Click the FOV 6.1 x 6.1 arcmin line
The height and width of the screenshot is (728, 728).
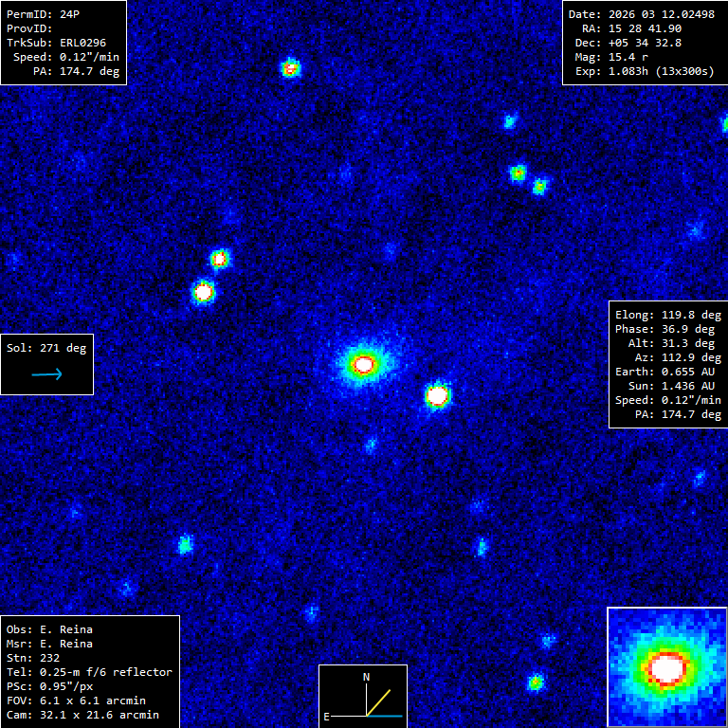(x=76, y=701)
